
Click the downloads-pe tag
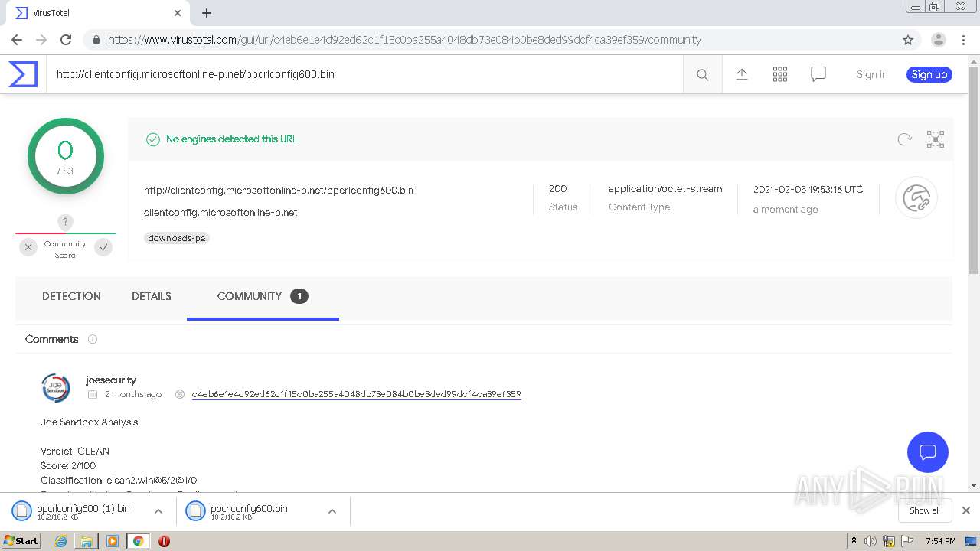pyautogui.click(x=177, y=238)
